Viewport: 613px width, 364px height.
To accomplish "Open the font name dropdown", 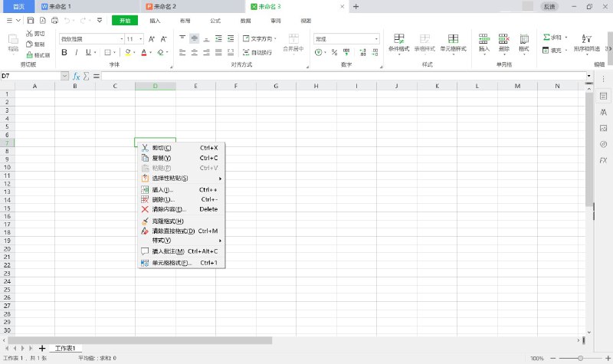I will point(122,39).
